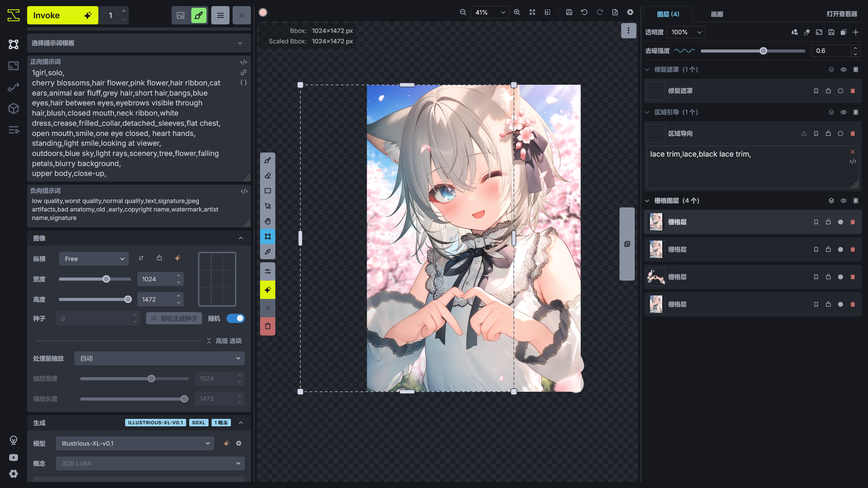
Task: Click the lock icon on the 区域导向 layer
Action: click(828, 134)
